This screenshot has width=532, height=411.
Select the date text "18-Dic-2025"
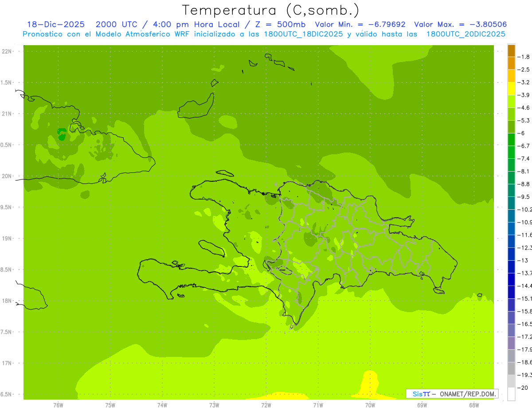pyautogui.click(x=56, y=25)
